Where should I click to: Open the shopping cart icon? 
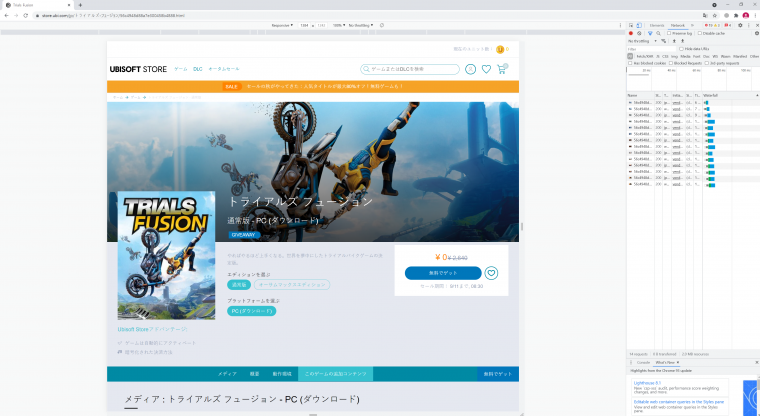tap(502, 69)
